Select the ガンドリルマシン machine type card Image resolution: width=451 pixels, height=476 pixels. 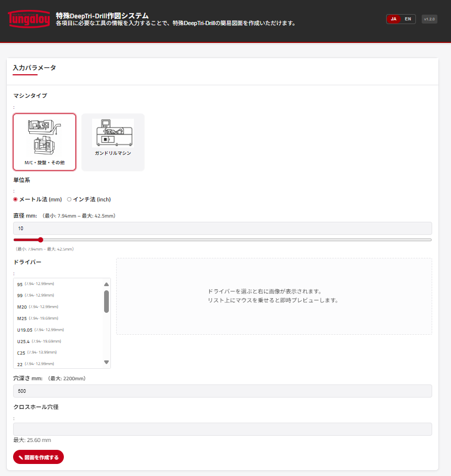[113, 142]
